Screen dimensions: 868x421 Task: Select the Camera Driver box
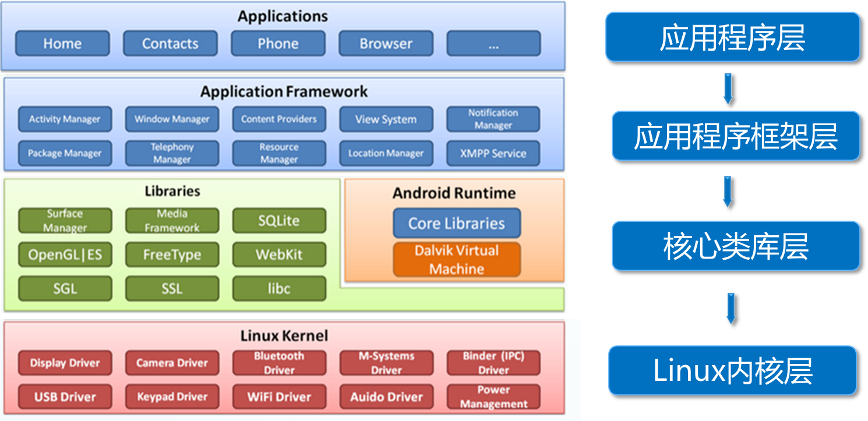pos(172,363)
